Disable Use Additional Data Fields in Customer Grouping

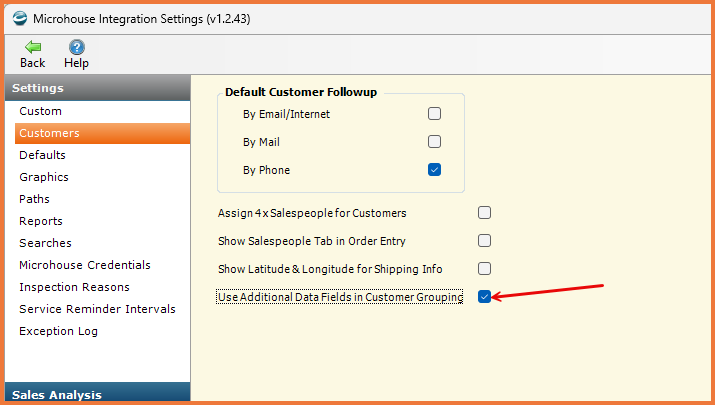484,297
